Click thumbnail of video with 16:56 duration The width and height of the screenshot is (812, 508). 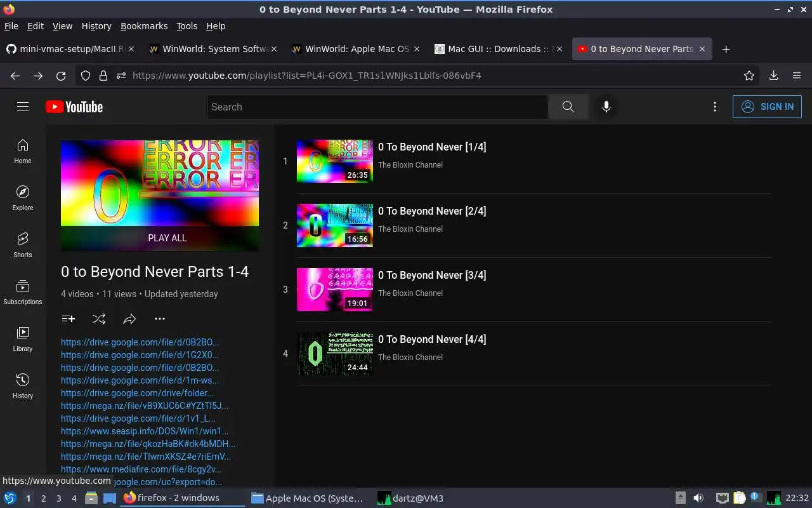click(335, 225)
